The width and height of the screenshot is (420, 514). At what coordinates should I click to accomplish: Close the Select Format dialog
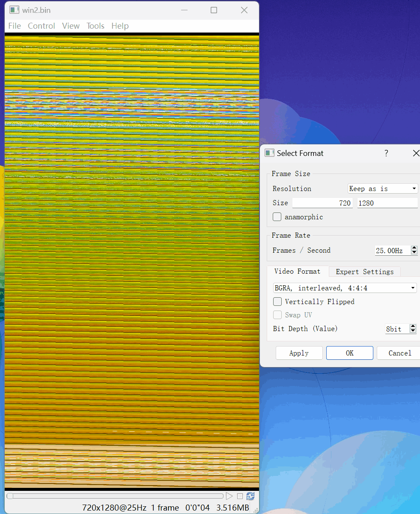416,153
